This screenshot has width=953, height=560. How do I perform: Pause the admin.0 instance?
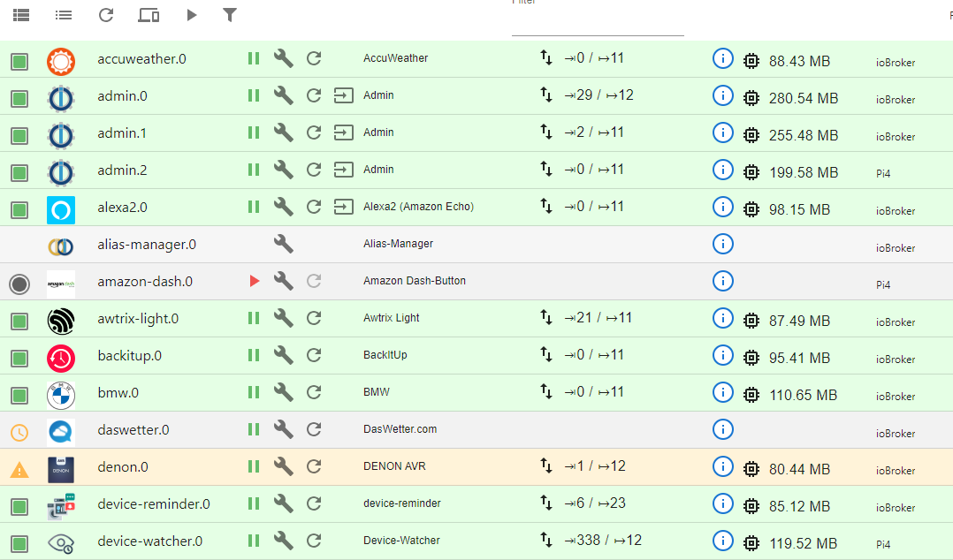(254, 95)
